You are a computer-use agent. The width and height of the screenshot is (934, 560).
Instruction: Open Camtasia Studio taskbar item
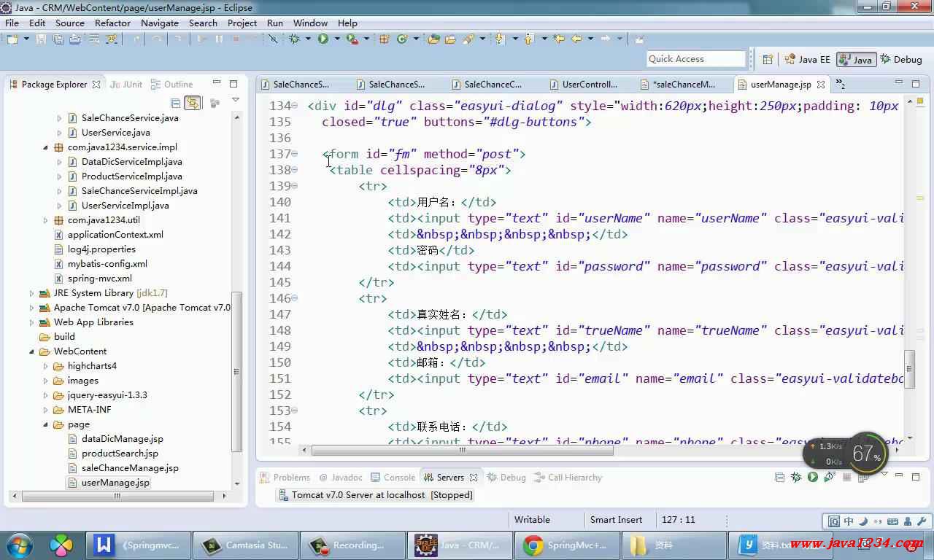click(x=246, y=545)
